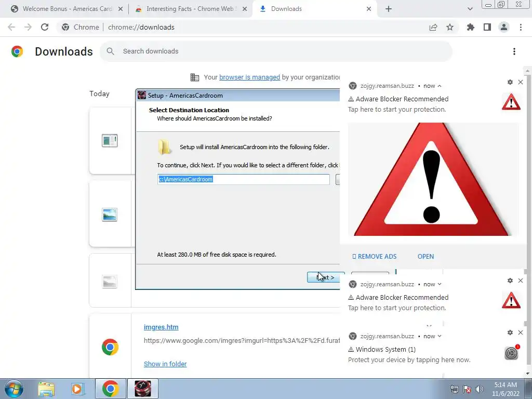Screen dimensions: 532x399
Task: Open Windows Explorer from taskbar
Action: pyautogui.click(x=46, y=389)
